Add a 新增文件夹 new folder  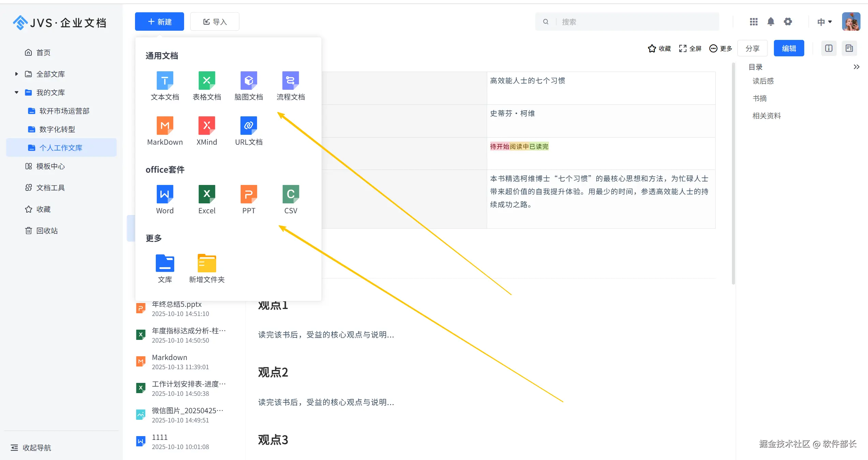[x=207, y=263]
